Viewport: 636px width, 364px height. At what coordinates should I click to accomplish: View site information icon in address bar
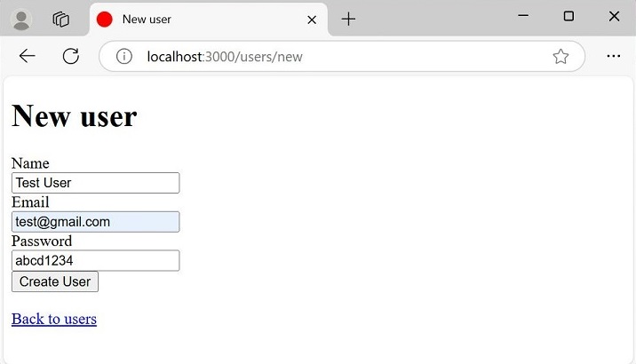point(124,57)
